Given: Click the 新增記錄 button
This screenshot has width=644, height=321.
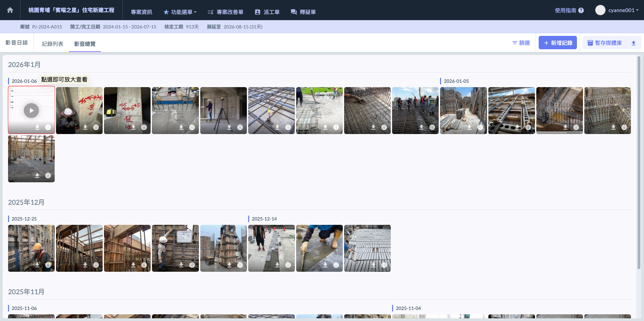Looking at the screenshot, I should tap(557, 43).
